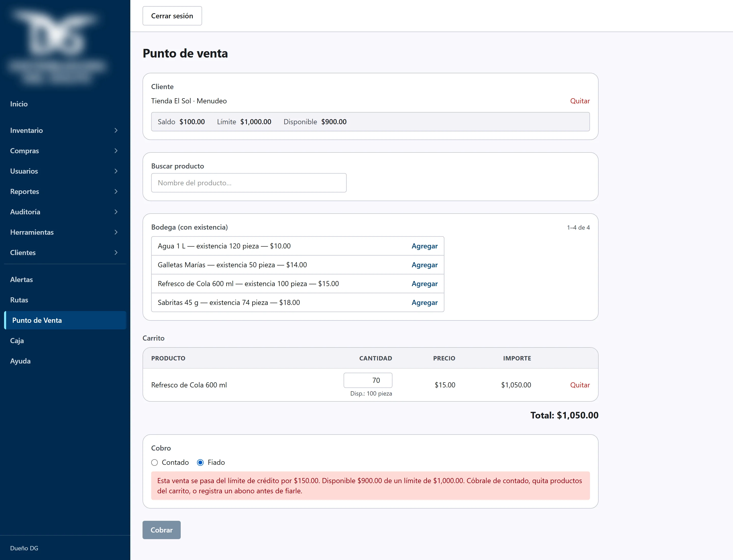Remove client Tienda El Sol with Quitar
The height and width of the screenshot is (560, 733).
pos(580,101)
